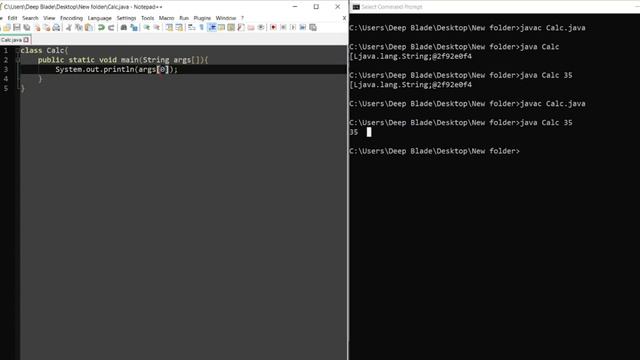This screenshot has width=640, height=360.
Task: Open the user-defined language icon
Action: (x=222, y=27)
